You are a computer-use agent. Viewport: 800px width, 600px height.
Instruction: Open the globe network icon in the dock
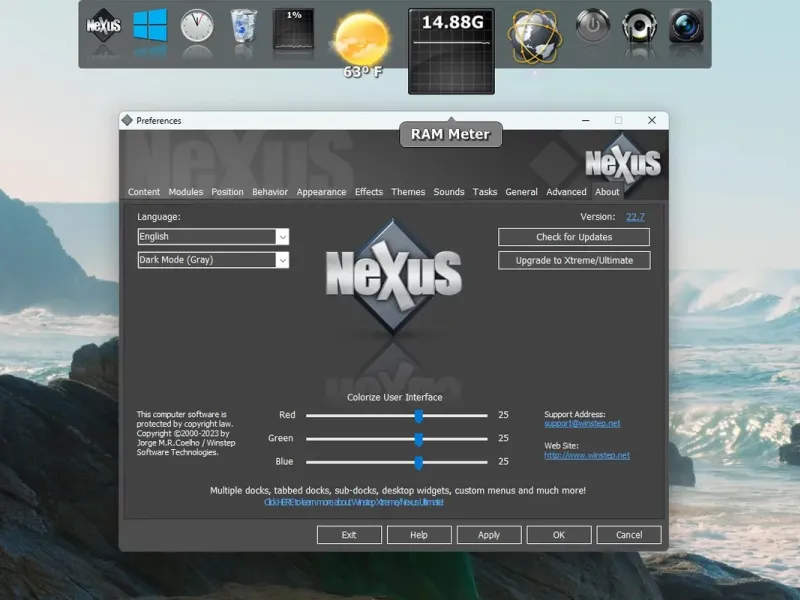535,37
